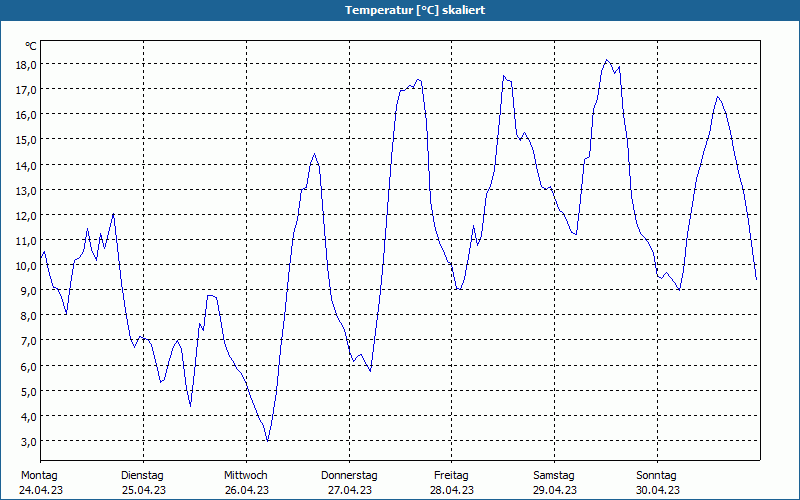Click the 12,0 y-axis value
This screenshot has height=500, width=800.
coord(26,215)
